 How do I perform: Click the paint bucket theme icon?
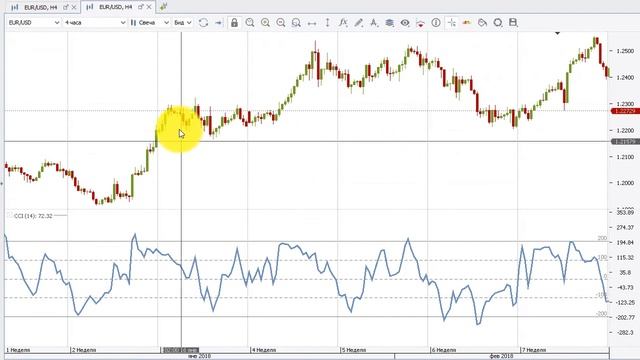482,23
